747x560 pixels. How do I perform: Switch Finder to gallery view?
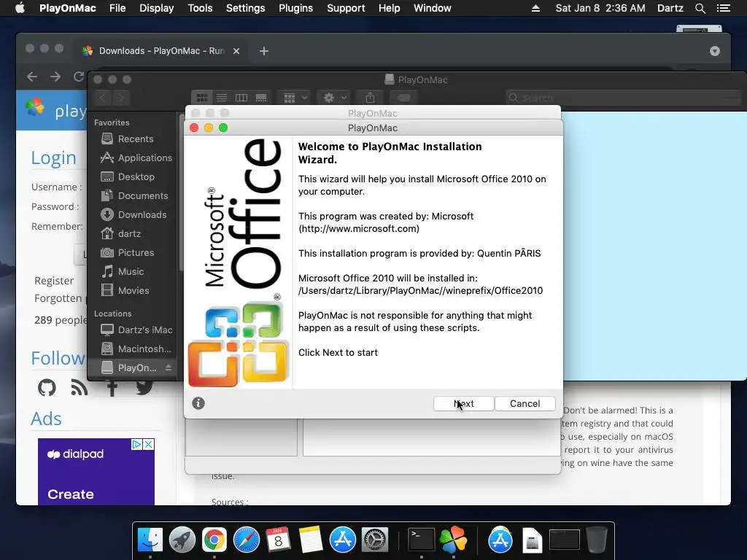click(261, 98)
